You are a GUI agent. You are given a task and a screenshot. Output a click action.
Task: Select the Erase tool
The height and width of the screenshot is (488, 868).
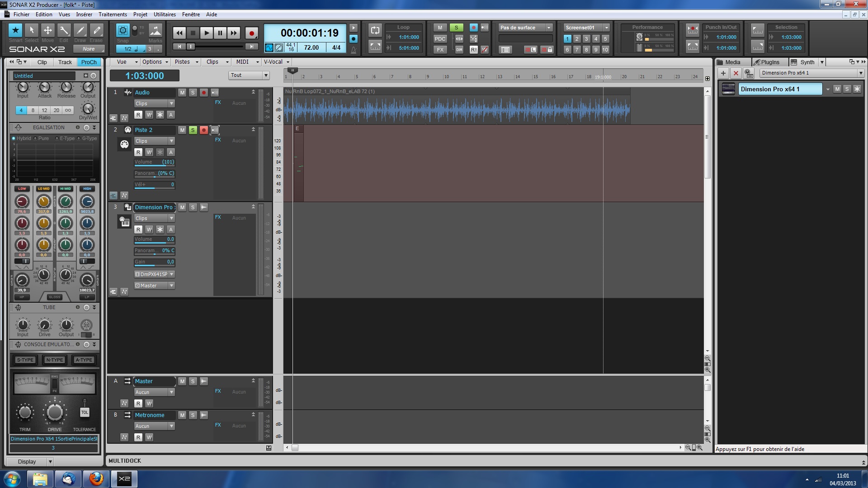pyautogui.click(x=96, y=30)
